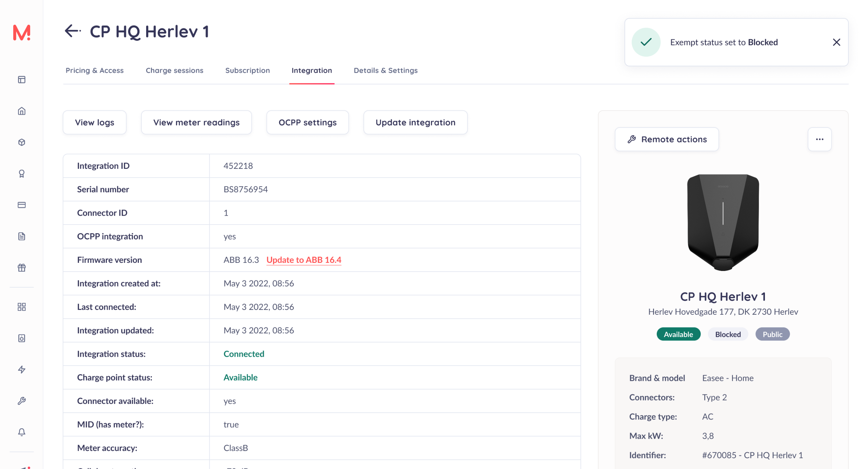Open the Remote actions menu
The width and height of the screenshot is (868, 469).
pos(666,139)
